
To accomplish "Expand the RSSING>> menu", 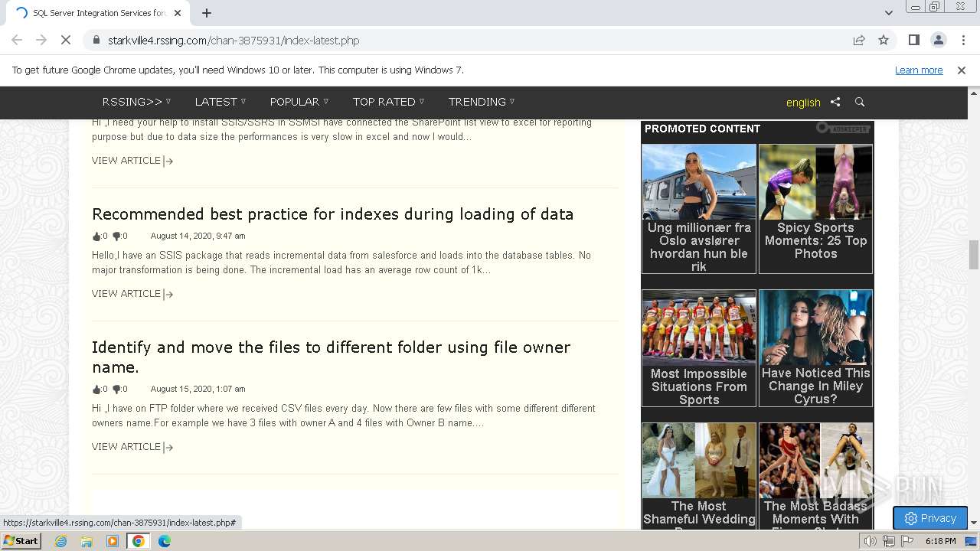I will point(136,102).
